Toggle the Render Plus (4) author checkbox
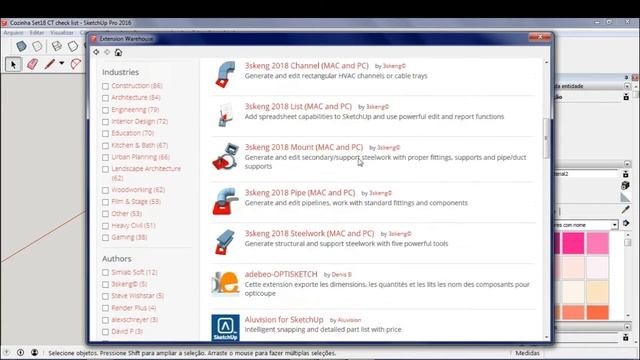640x360 pixels. click(x=106, y=308)
